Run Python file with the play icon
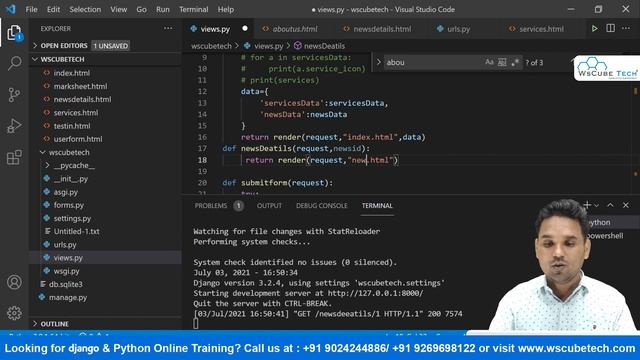 click(x=594, y=29)
